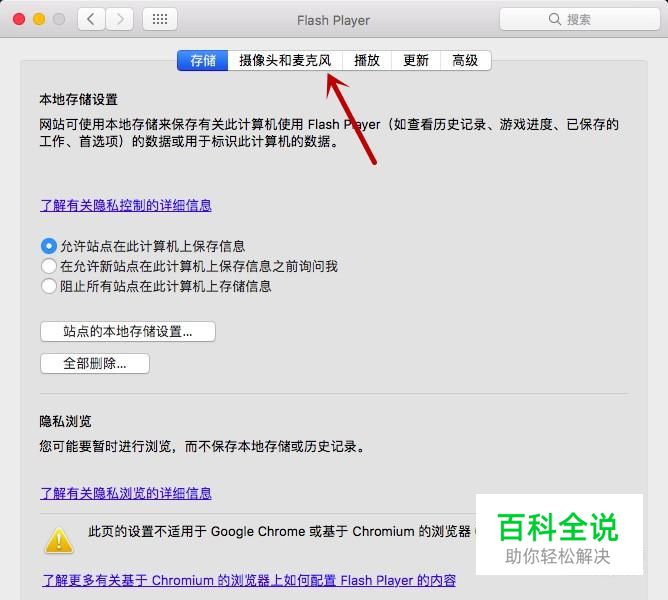Choose 在允许新站点保存信息之前询问我 radio option
Image resolution: width=668 pixels, height=600 pixels.
49,266
